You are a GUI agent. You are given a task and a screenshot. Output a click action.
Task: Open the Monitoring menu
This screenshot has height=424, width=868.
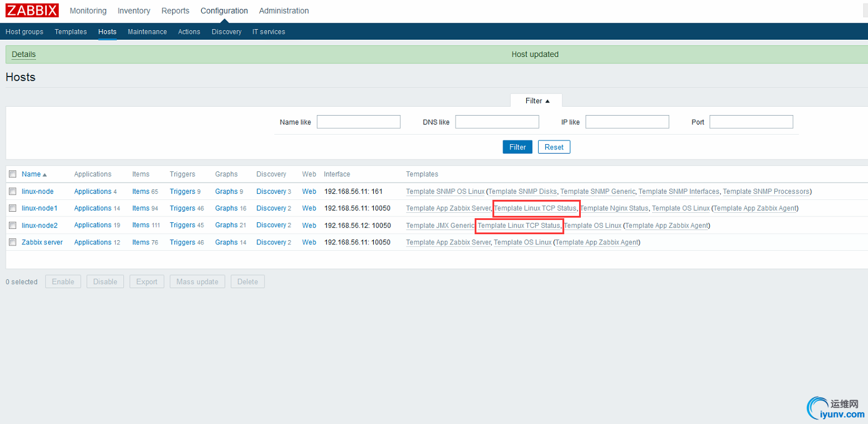tap(88, 11)
